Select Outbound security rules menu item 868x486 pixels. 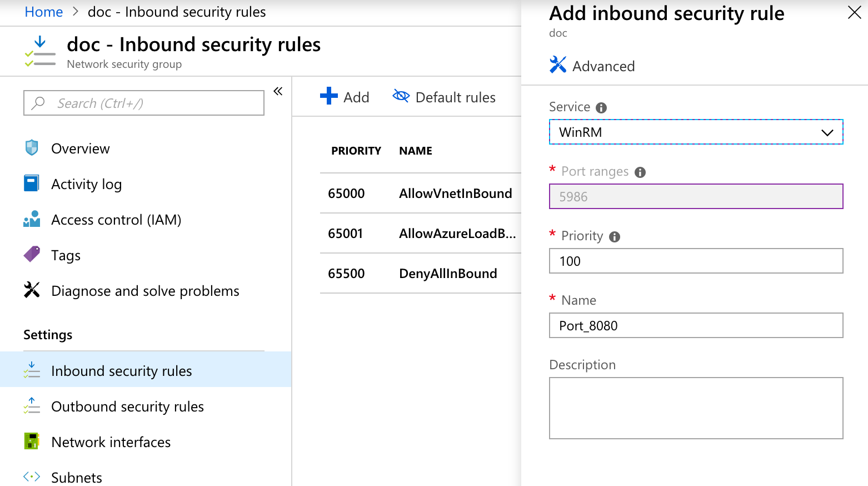(146, 406)
